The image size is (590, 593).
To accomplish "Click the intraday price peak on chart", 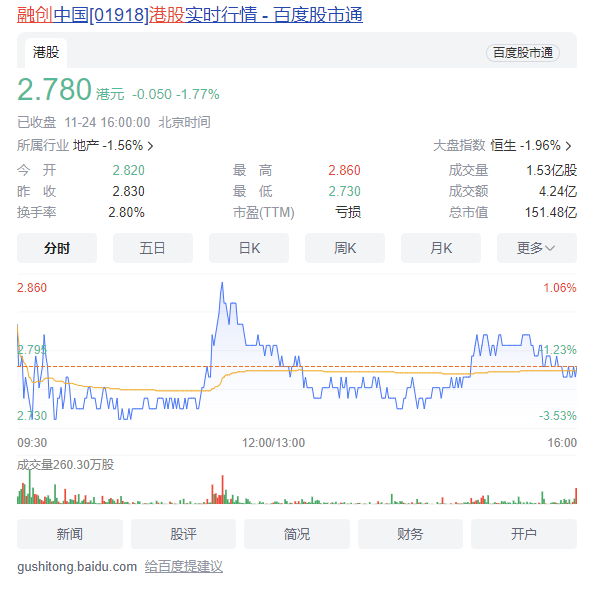I will [x=222, y=283].
